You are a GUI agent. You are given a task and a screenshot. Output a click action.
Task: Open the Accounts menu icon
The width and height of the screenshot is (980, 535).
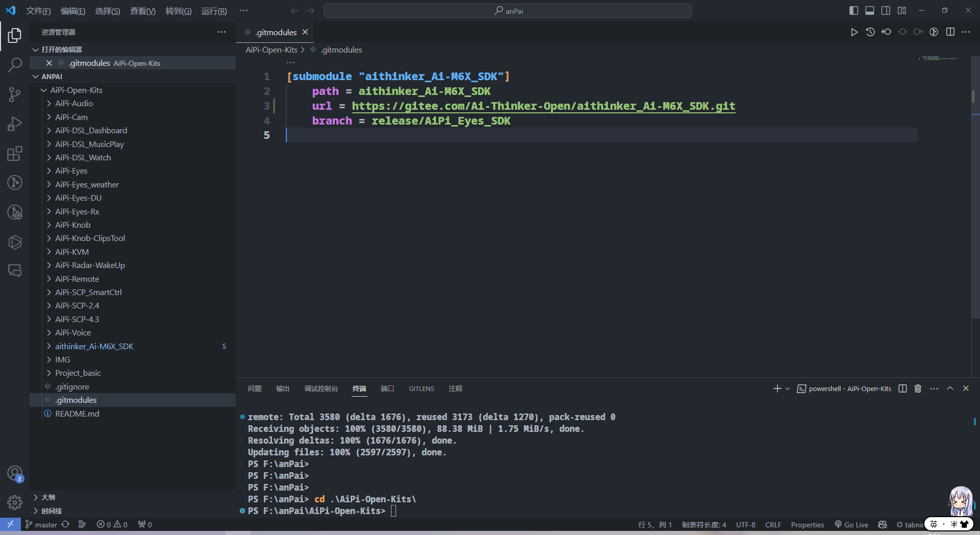15,473
